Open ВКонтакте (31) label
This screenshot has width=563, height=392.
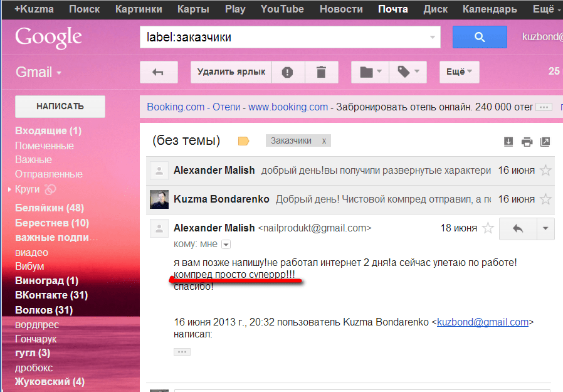[x=51, y=295]
